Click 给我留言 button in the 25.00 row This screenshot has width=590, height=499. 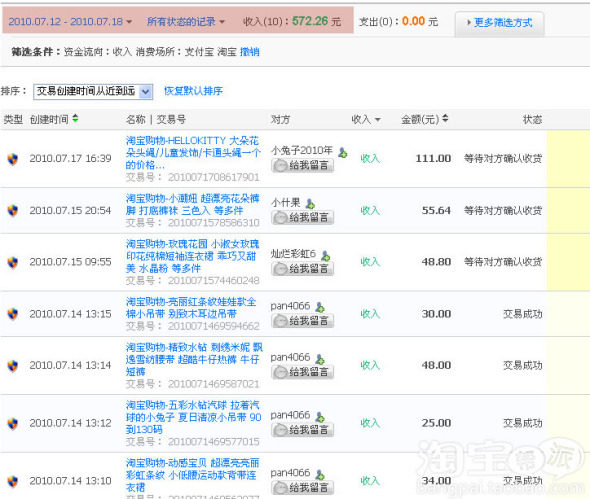[x=303, y=430]
